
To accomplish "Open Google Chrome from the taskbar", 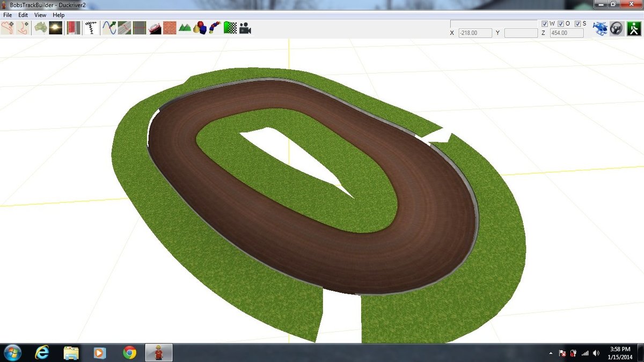I will click(129, 352).
